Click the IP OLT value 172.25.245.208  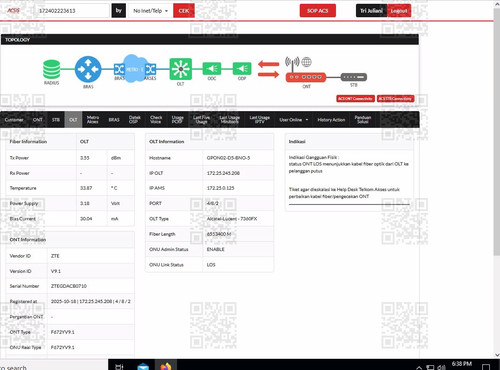(x=223, y=173)
